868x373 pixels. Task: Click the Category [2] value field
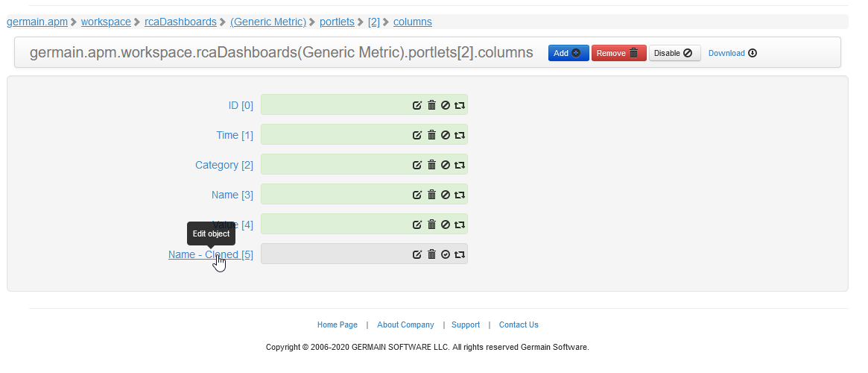[x=335, y=165]
